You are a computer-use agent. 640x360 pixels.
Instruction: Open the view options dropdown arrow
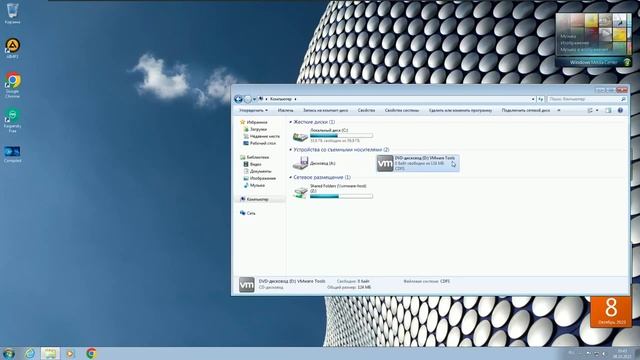point(597,110)
